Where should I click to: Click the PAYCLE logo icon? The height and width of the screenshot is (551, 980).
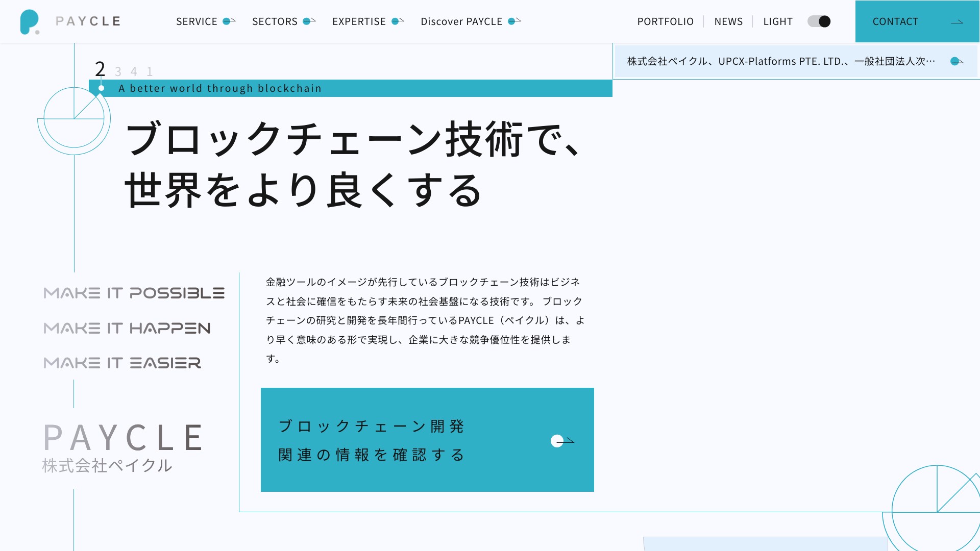(x=29, y=21)
